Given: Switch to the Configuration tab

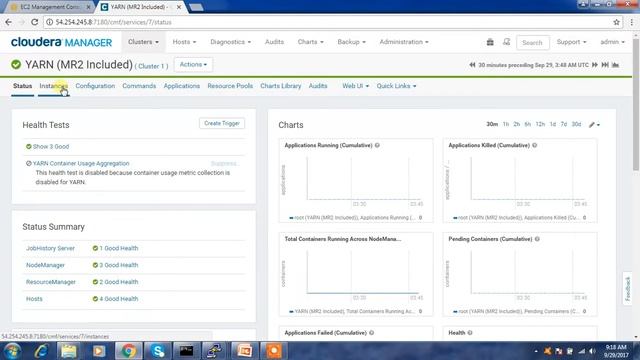Looking at the screenshot, I should point(95,86).
